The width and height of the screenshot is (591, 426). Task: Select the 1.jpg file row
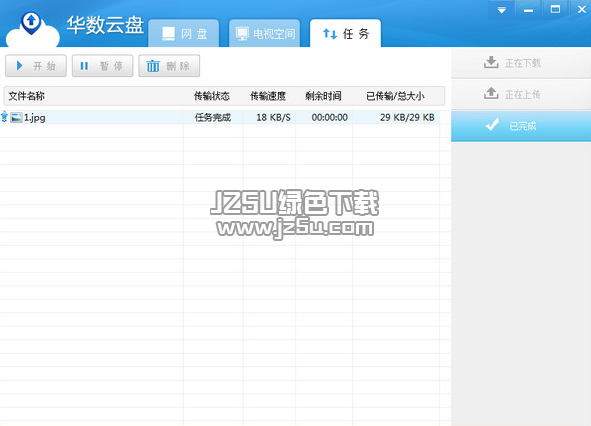click(x=220, y=118)
